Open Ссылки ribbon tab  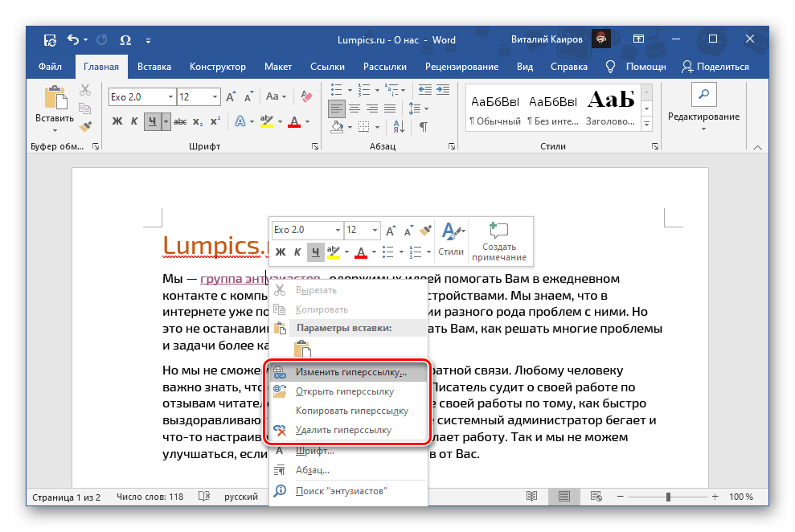point(327,67)
